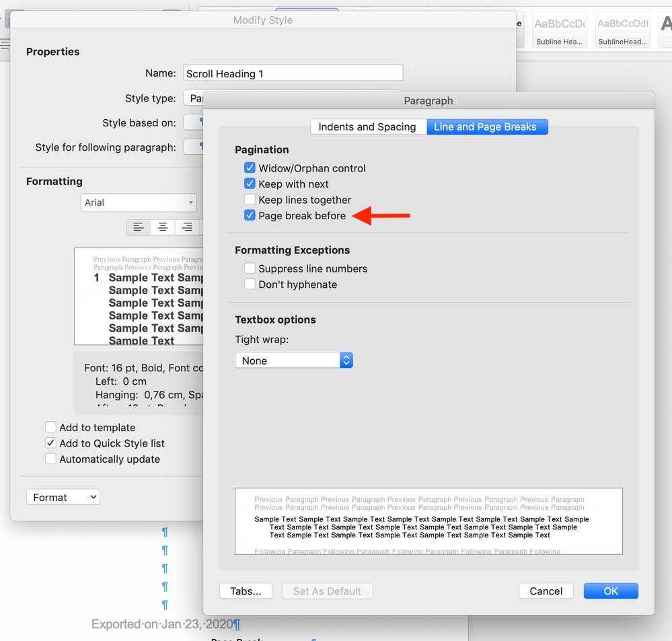Open the Style based on dropdown

point(193,122)
